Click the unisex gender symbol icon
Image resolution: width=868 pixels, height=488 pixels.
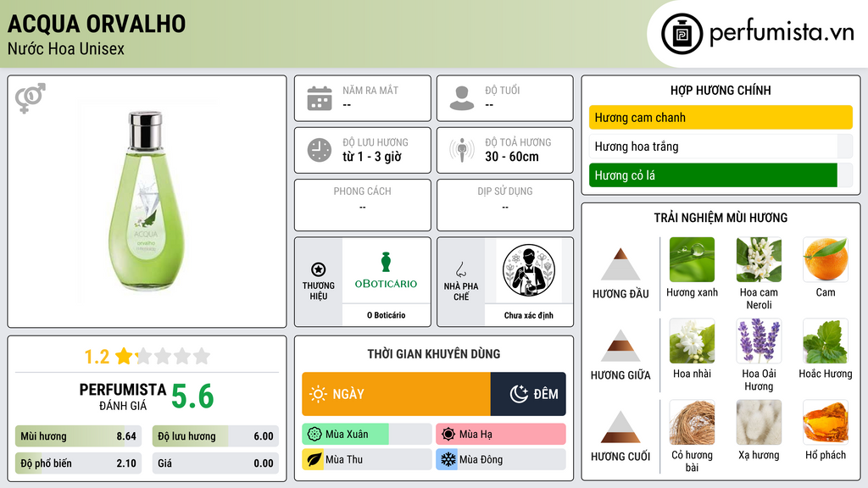31,98
